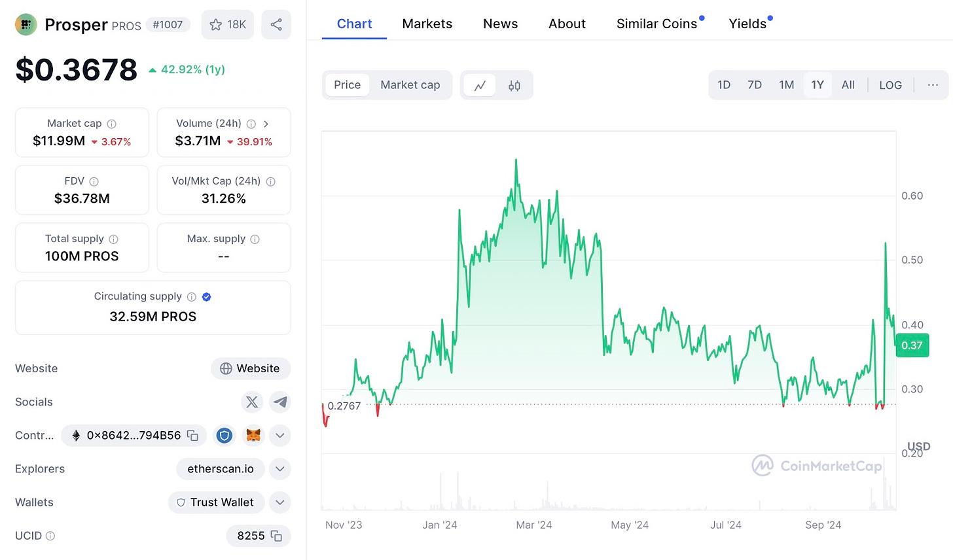Open Volume (24h) info icon
The height and width of the screenshot is (560, 953).
click(x=251, y=124)
